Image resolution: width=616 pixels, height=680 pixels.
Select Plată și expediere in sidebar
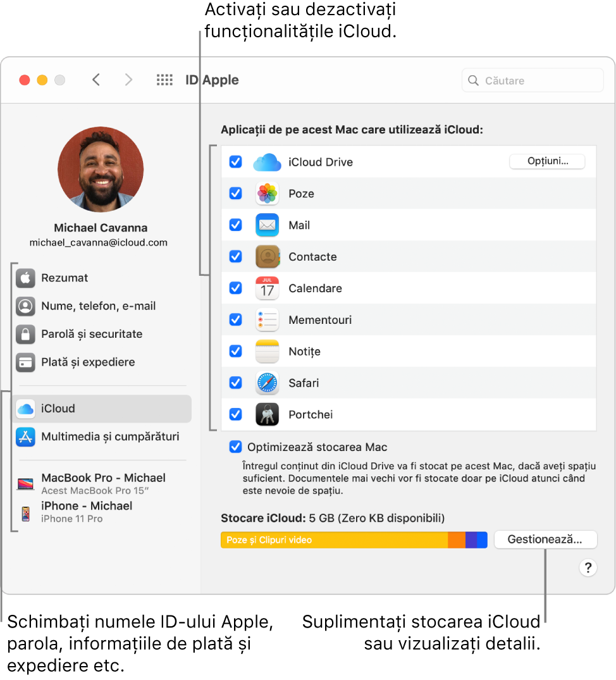click(102, 362)
